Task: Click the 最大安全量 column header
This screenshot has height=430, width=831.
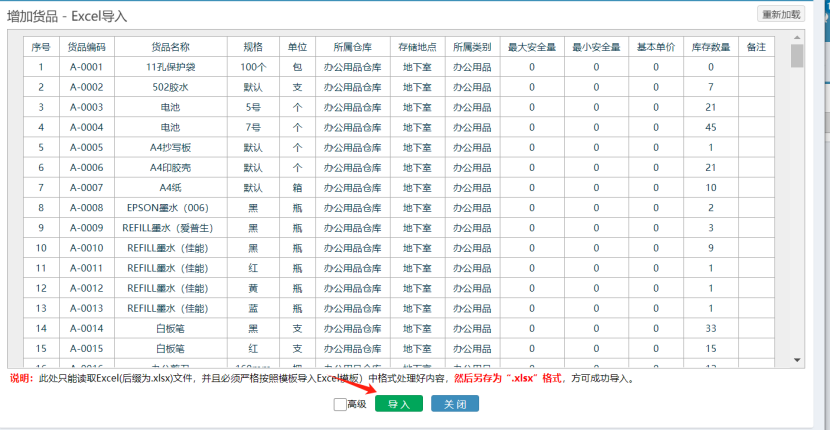Action: click(x=532, y=47)
